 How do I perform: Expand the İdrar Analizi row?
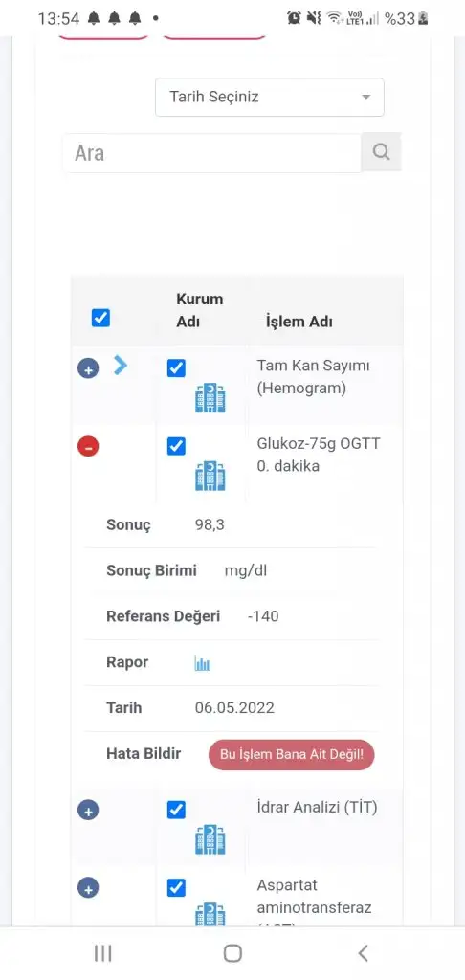pos(88,811)
